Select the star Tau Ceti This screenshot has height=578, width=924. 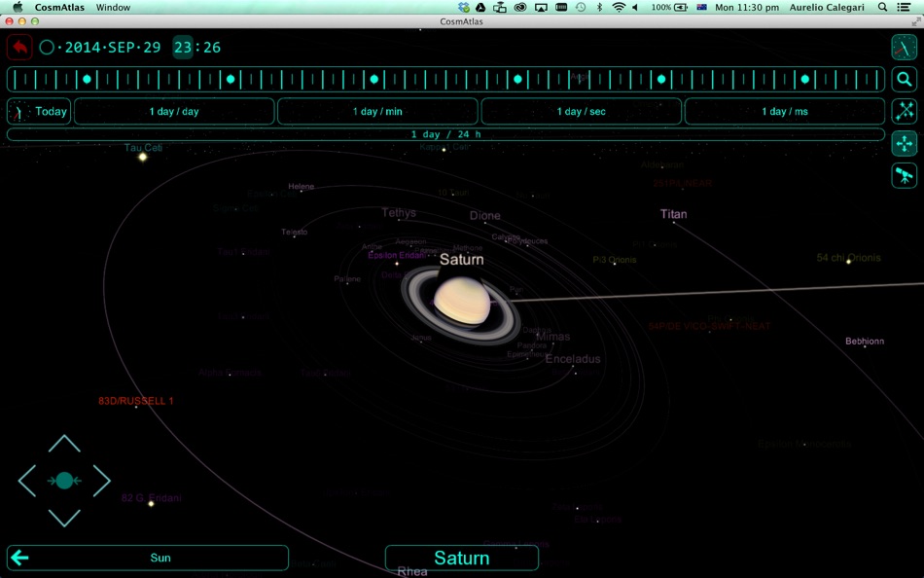click(x=143, y=148)
